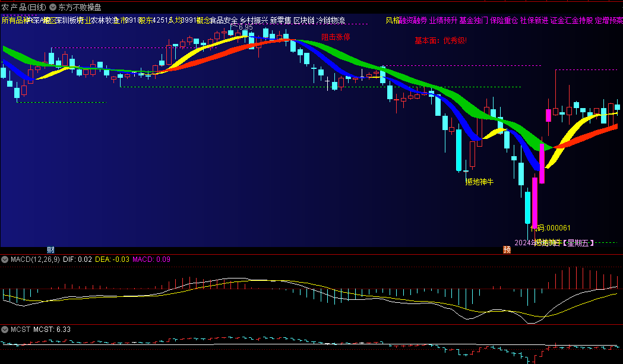Viewport: 623px width, 364px height.
Task: Click the yellow 风格 label
Action: [x=393, y=20]
